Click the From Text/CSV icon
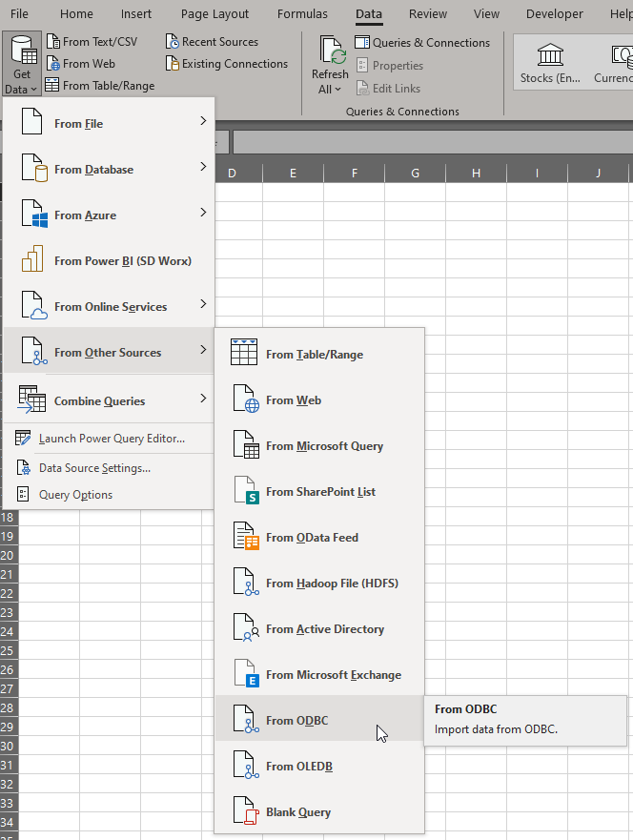The height and width of the screenshot is (840, 633). point(53,41)
